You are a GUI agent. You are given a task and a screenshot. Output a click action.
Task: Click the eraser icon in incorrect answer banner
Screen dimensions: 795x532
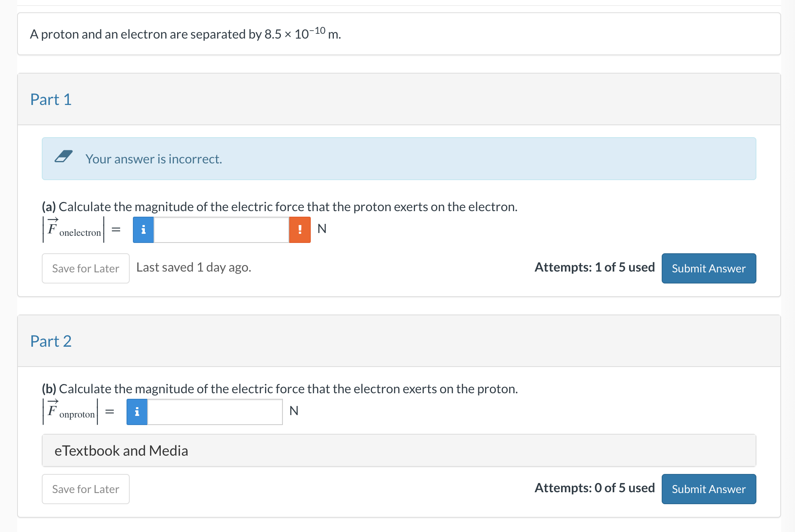(x=64, y=157)
